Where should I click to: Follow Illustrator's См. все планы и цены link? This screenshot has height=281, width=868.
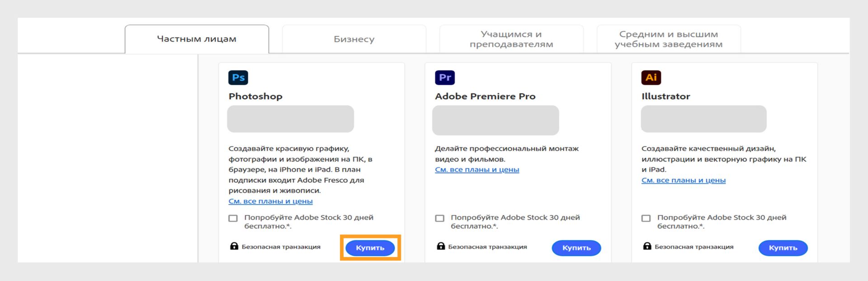tap(684, 180)
